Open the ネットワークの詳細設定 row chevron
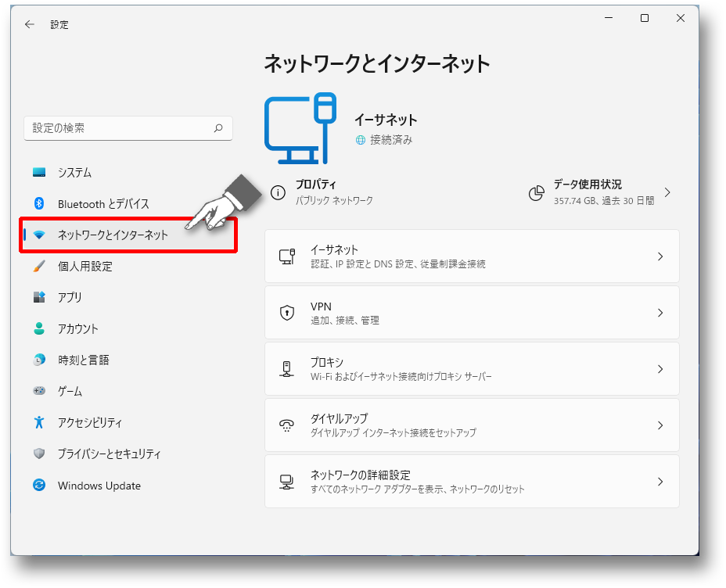 click(660, 482)
